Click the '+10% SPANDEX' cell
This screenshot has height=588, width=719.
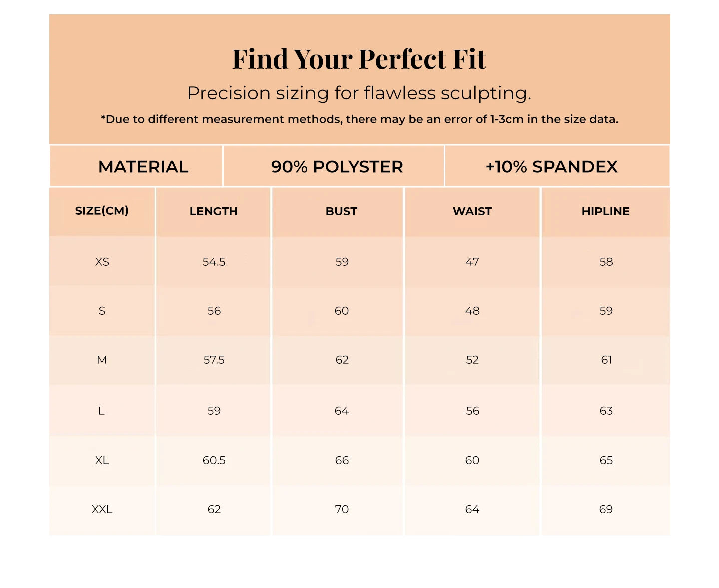pyautogui.click(x=552, y=167)
